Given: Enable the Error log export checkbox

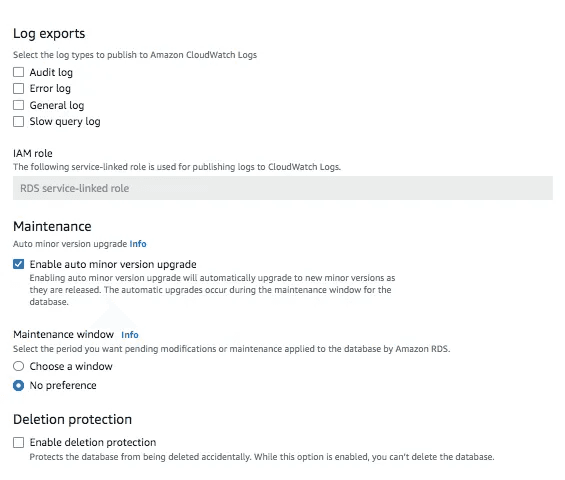Looking at the screenshot, I should pos(18,88).
